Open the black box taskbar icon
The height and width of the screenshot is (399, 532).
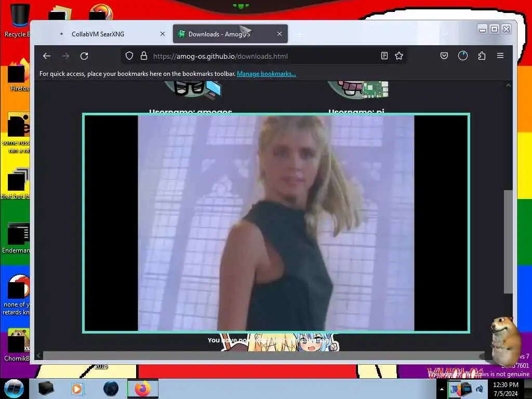click(x=46, y=389)
